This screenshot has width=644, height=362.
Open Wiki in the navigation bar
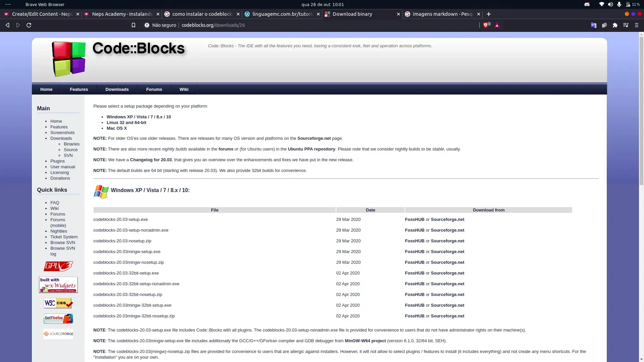[x=184, y=89]
